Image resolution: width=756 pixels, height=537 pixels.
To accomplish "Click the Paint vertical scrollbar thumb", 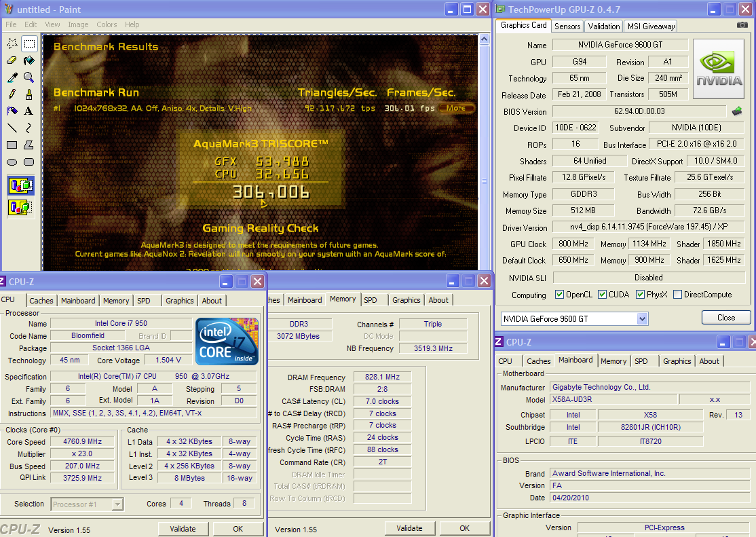I will tap(484, 181).
